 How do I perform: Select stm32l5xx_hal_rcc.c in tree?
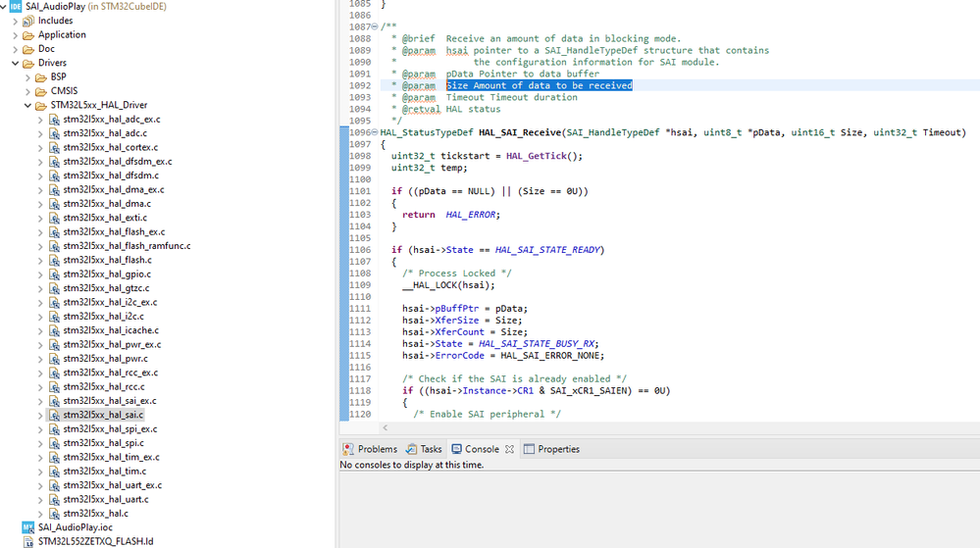(104, 387)
